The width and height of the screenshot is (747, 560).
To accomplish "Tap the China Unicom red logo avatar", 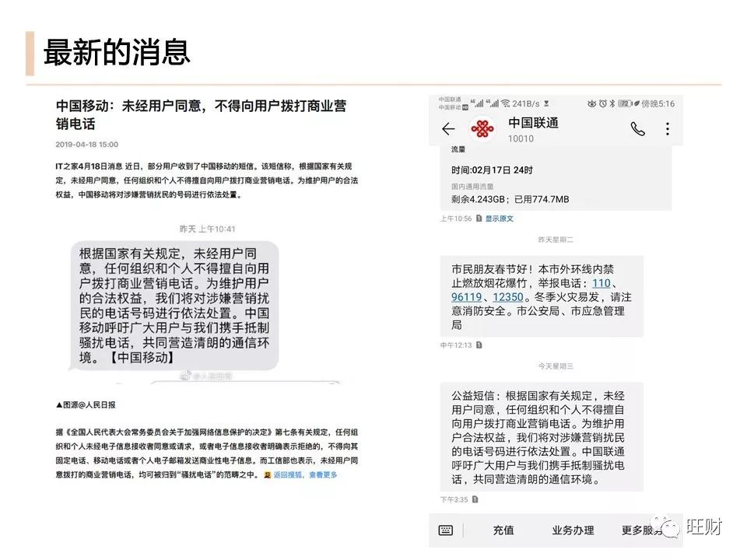I will [482, 129].
